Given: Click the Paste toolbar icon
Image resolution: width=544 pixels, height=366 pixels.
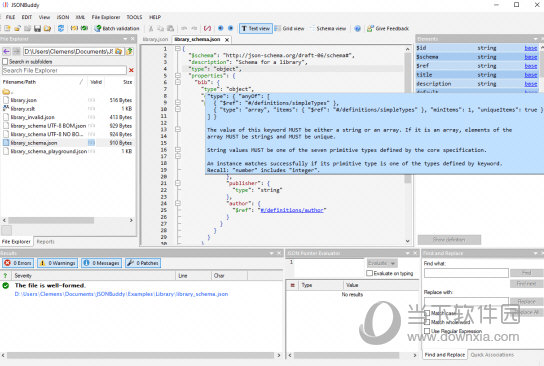Looking at the screenshot, I should pyautogui.click(x=170, y=28).
